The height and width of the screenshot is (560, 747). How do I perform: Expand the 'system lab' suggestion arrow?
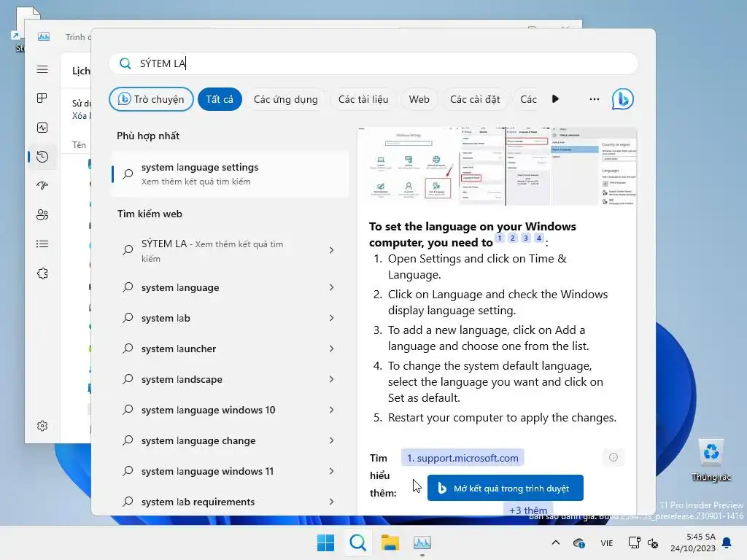tap(332, 318)
